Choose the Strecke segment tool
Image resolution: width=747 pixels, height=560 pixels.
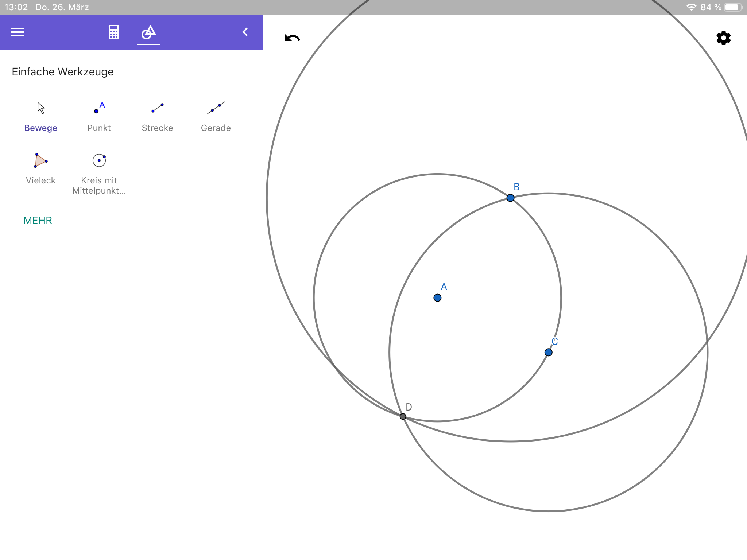click(x=157, y=117)
